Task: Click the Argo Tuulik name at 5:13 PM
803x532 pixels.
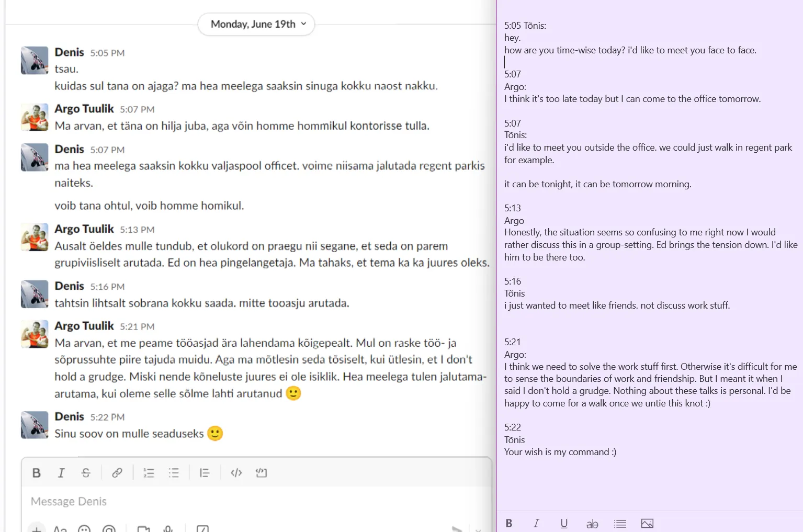Action: pos(84,229)
